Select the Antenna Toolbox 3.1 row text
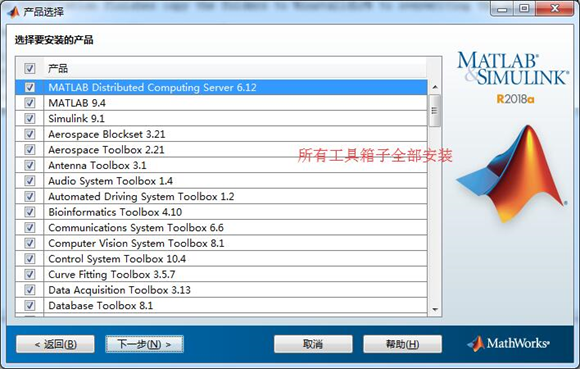This screenshot has height=369, width=580. tap(98, 165)
